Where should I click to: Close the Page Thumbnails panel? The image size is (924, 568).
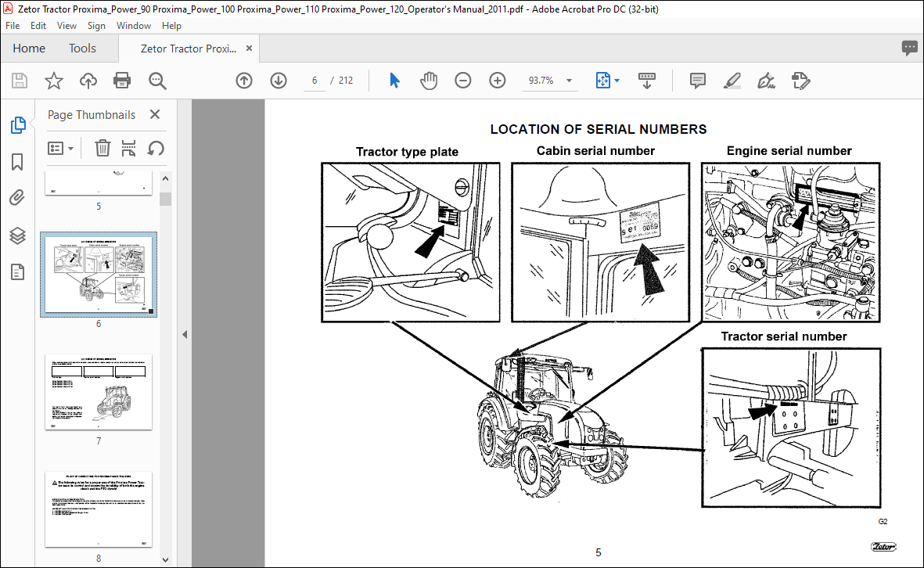pyautogui.click(x=155, y=114)
